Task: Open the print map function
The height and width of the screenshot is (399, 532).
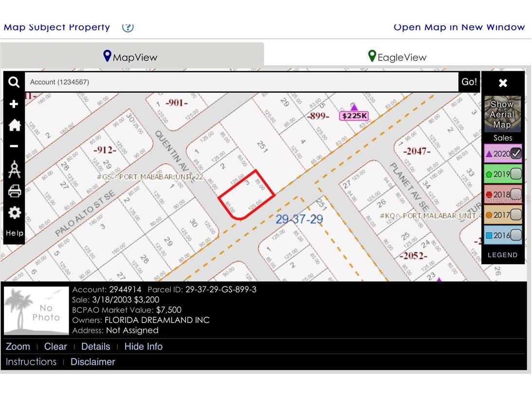Action: coord(14,191)
